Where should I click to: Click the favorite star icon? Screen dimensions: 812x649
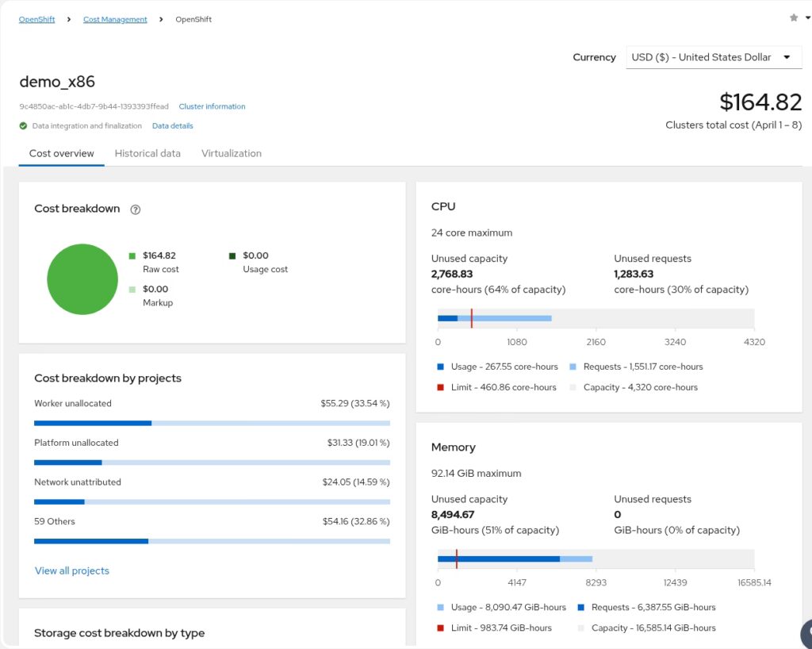[794, 17]
